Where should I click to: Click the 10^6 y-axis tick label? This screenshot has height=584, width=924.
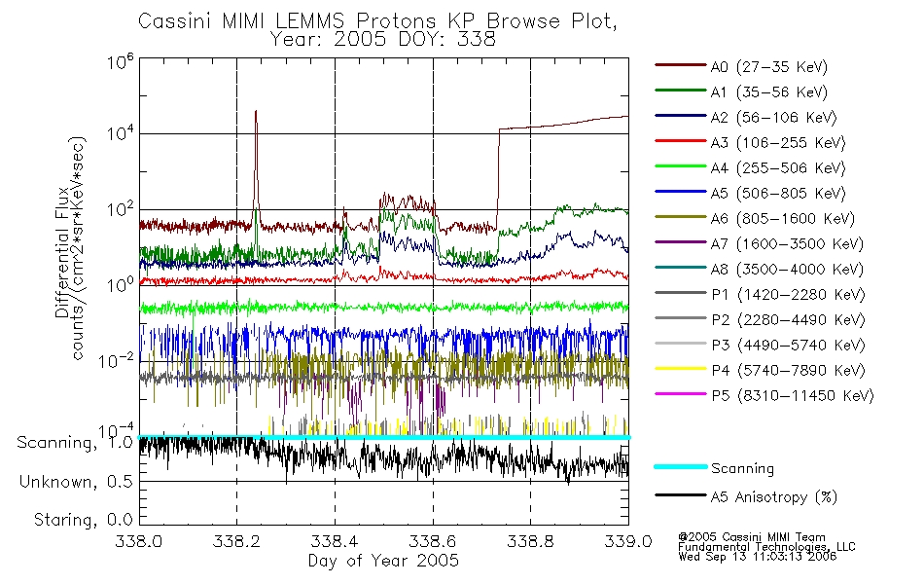click(x=121, y=61)
